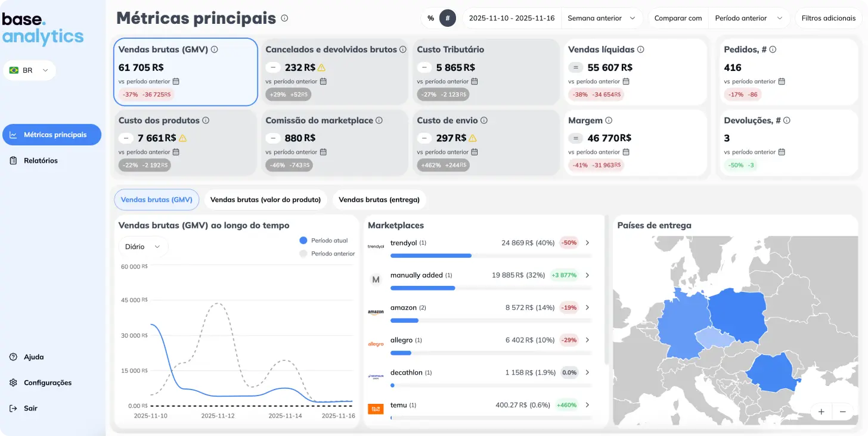The height and width of the screenshot is (436, 868).
Task: Expand the trendyol marketplace row arrow
Action: click(x=587, y=243)
